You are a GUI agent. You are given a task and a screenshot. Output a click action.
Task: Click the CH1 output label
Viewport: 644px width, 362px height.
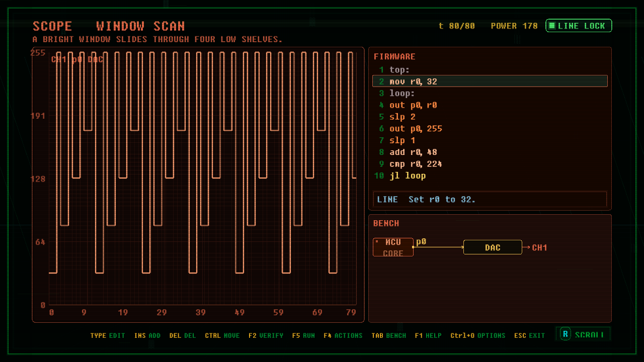click(540, 247)
